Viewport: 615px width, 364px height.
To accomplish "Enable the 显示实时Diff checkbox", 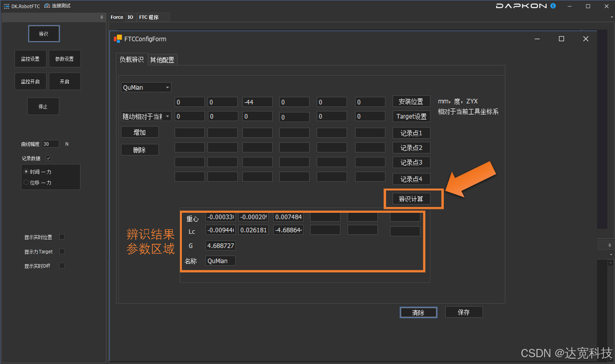I will point(62,266).
